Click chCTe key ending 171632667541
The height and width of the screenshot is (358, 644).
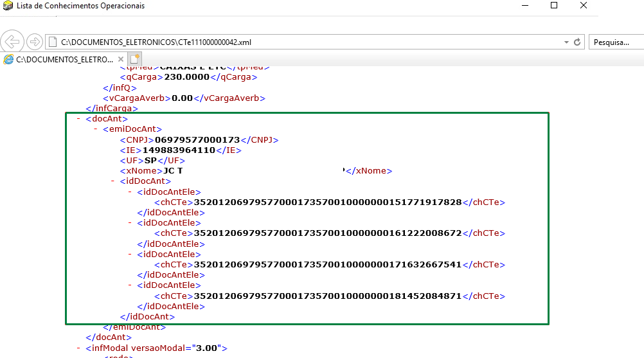(328, 265)
